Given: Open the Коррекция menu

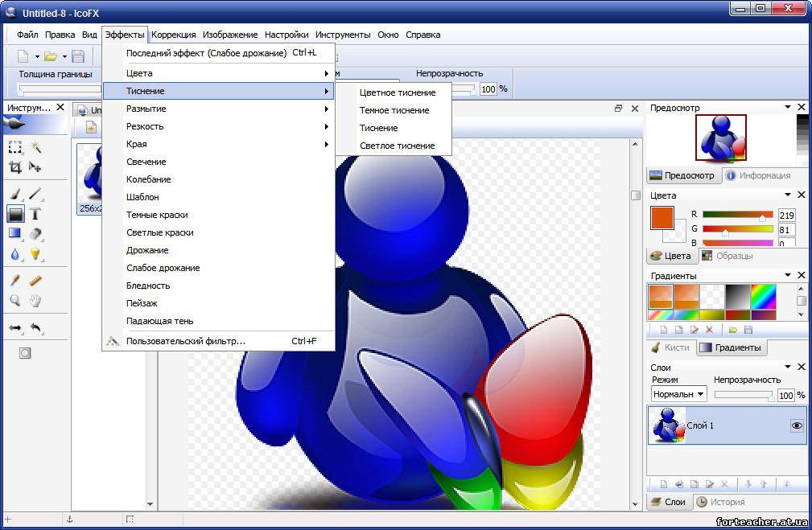Looking at the screenshot, I should (x=174, y=35).
